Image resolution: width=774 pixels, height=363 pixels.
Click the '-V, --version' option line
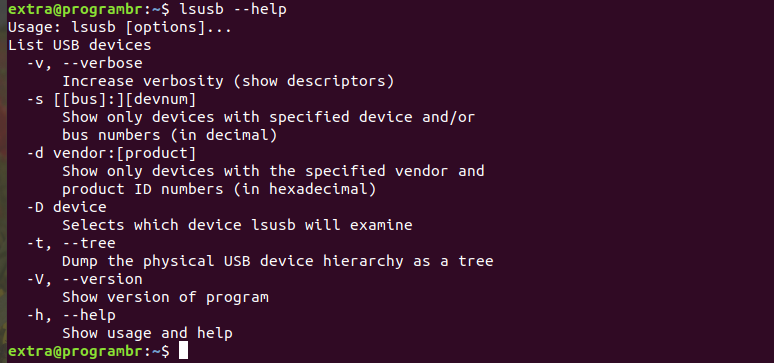pos(84,279)
